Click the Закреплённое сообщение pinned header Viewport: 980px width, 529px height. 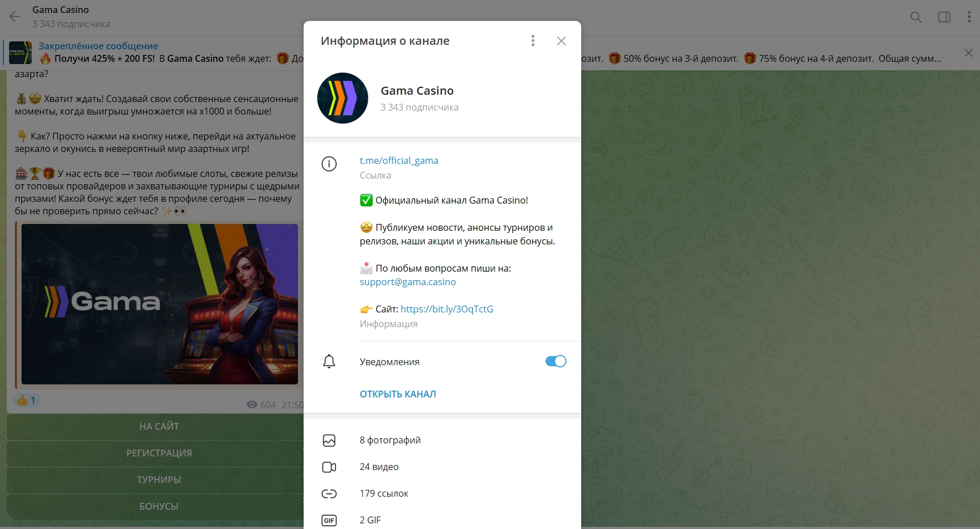tap(98, 46)
